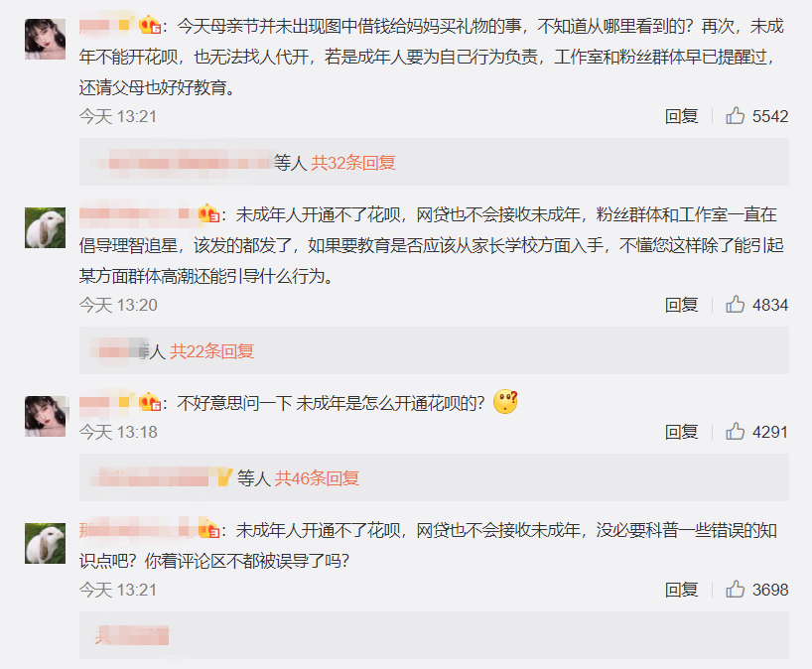Viewport: 812px width, 669px height.
Task: Click thumbs-up on the 3698-like comment
Action: tap(735, 590)
